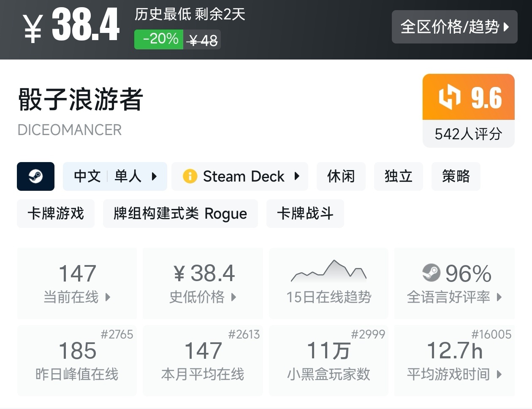532x409 pixels.
Task: Expand the 平均游戏时间 playtime arrow
Action: 499,374
